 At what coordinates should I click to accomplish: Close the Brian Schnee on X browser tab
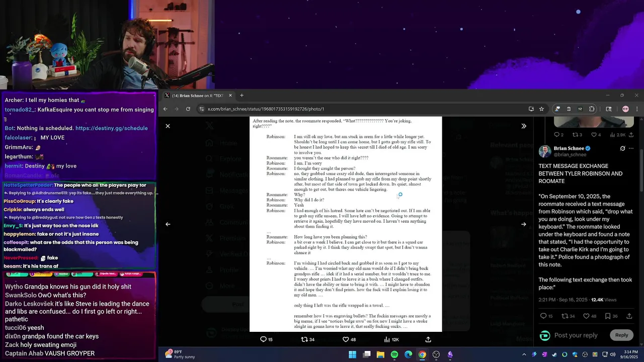pyautogui.click(x=230, y=96)
